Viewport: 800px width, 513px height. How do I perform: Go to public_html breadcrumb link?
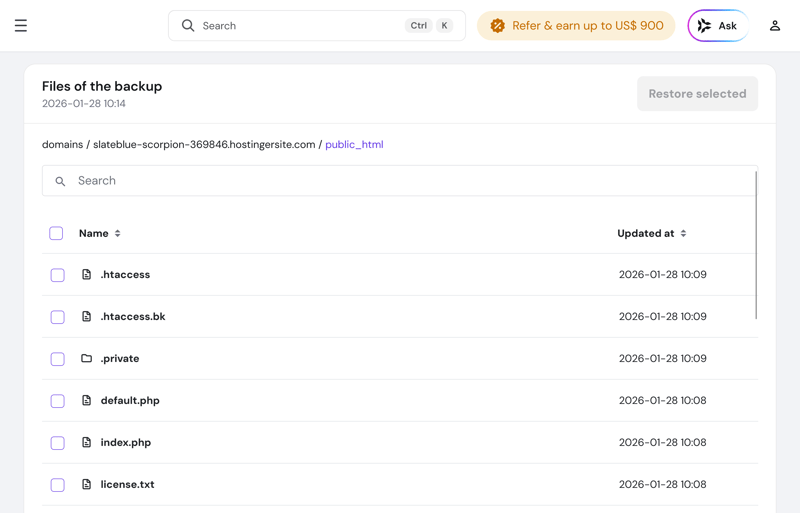354,144
